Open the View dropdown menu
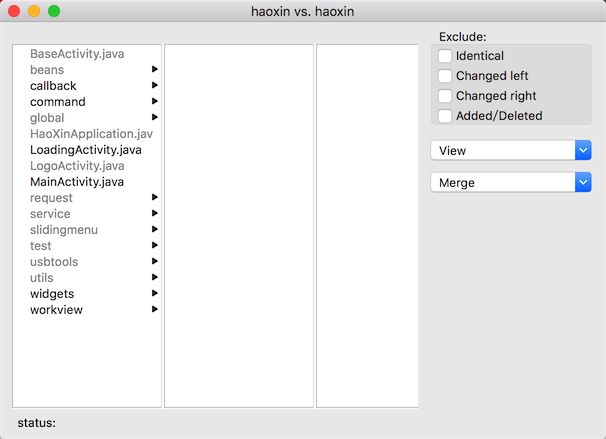The image size is (606, 439). point(511,150)
